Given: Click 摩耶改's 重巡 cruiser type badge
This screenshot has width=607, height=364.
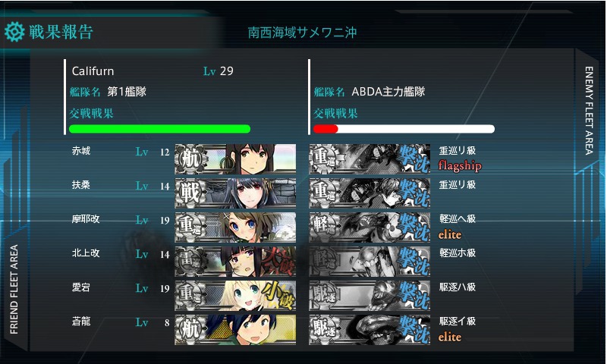Looking at the screenshot, I should click(190, 227).
